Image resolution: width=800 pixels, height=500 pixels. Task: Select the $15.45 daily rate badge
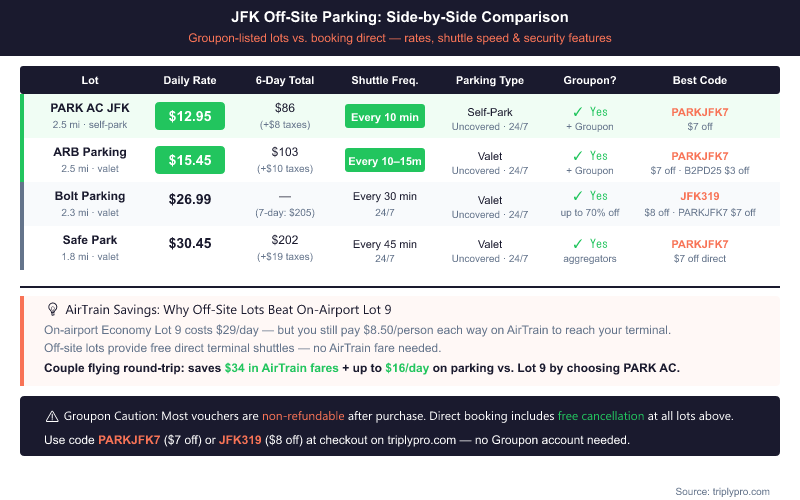click(x=190, y=160)
